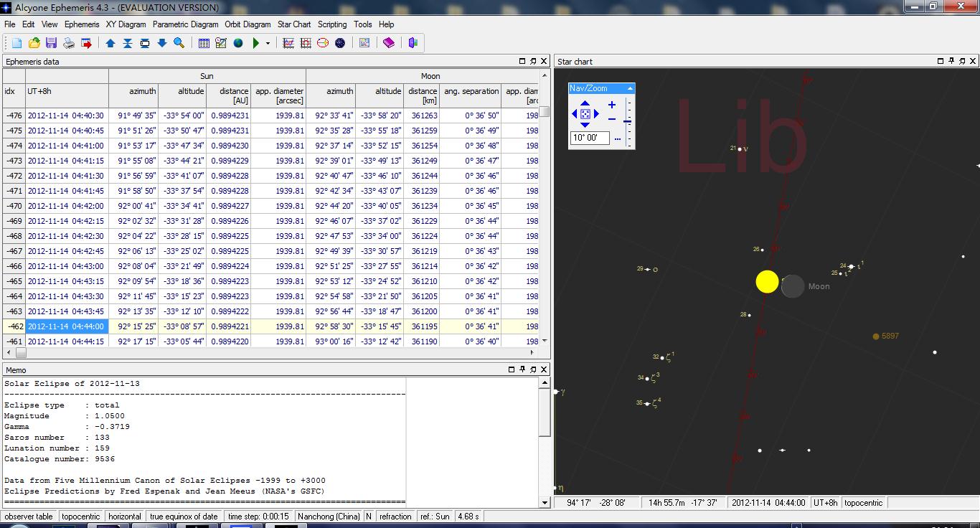This screenshot has width=980, height=528.
Task: Click the Sun 'azimuth' column header
Action: [x=133, y=91]
